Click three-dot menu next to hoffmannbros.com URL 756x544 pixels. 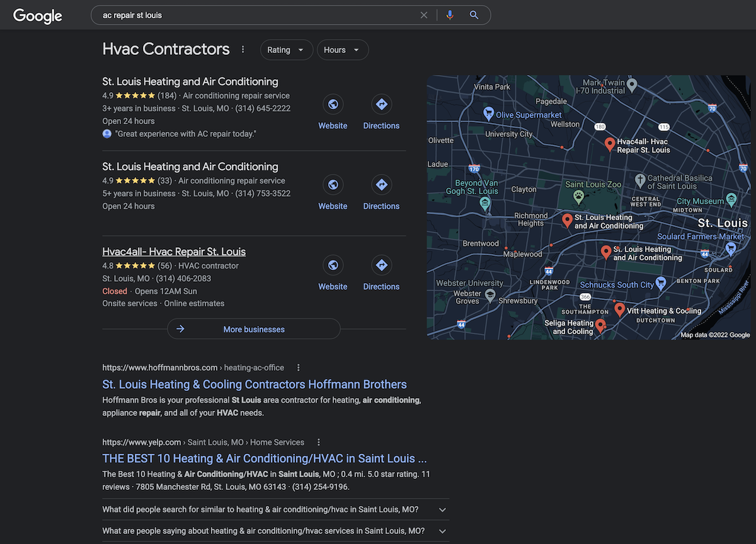point(299,367)
